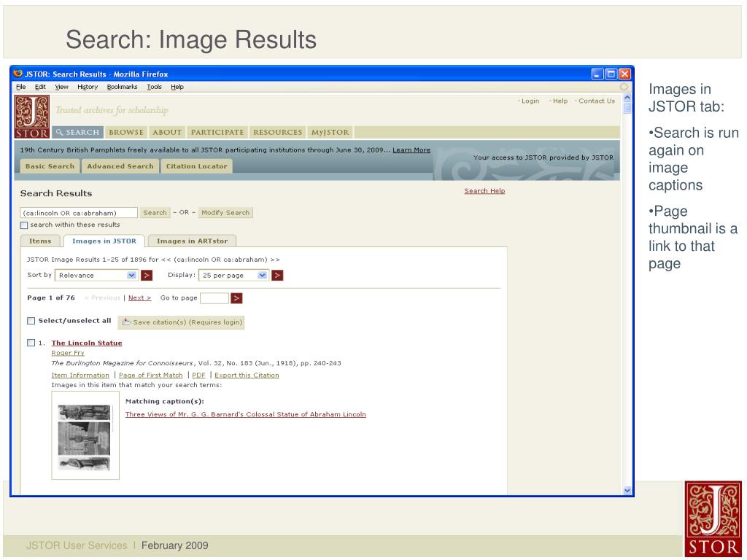Open the Bookmarks menu
This screenshot has height=560, width=747.
tap(122, 87)
